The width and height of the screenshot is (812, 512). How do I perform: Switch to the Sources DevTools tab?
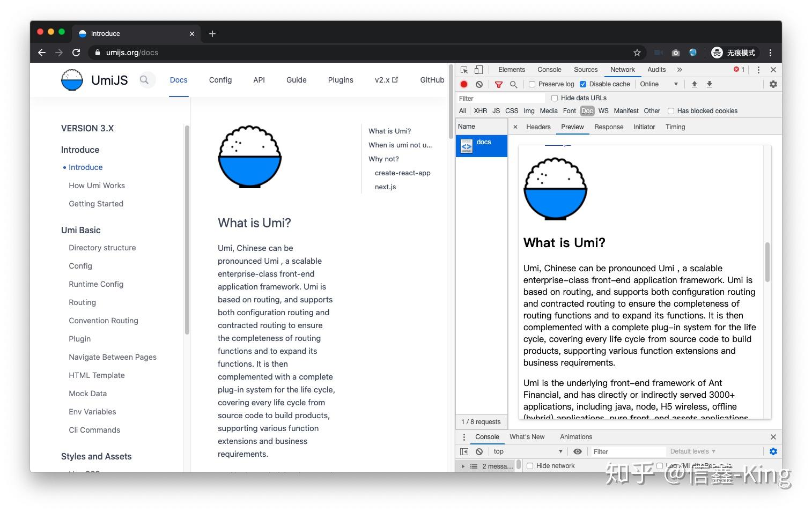click(x=586, y=70)
